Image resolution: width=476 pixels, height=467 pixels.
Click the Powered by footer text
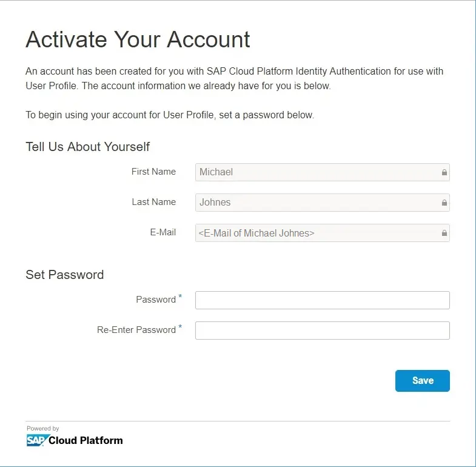point(43,428)
